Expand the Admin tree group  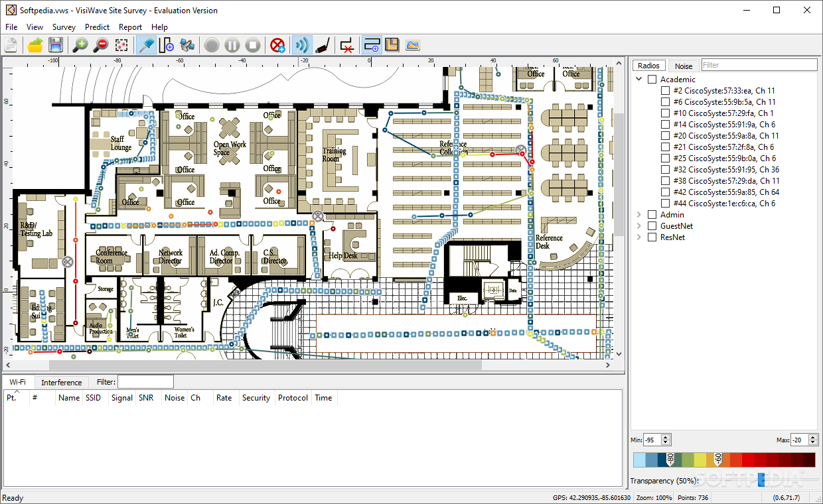(x=639, y=215)
